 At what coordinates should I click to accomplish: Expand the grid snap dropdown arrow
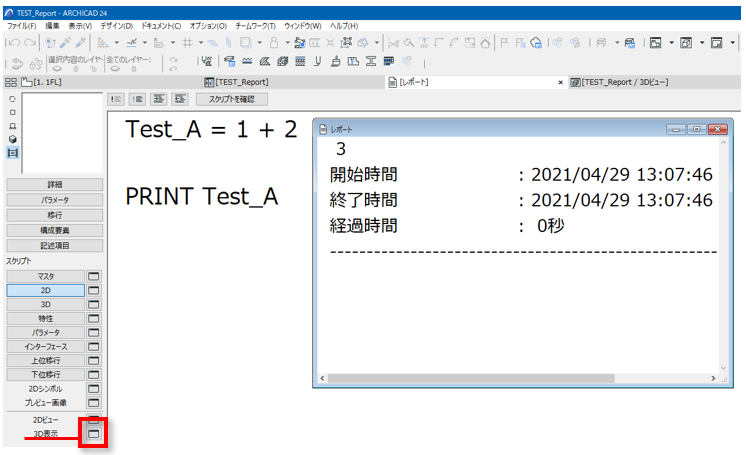click(x=201, y=43)
